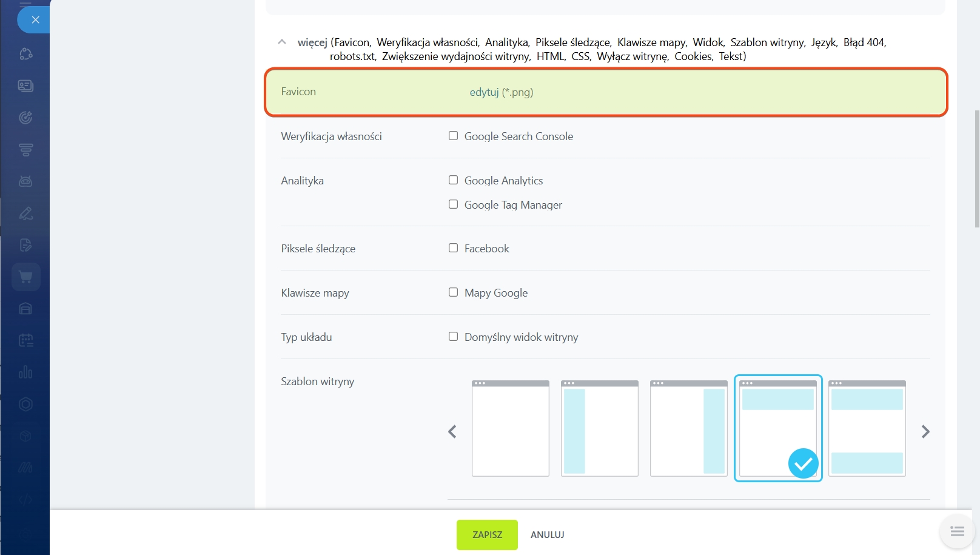Show next site templates with right arrow
Viewport: 980px width, 555px height.
[x=925, y=432]
